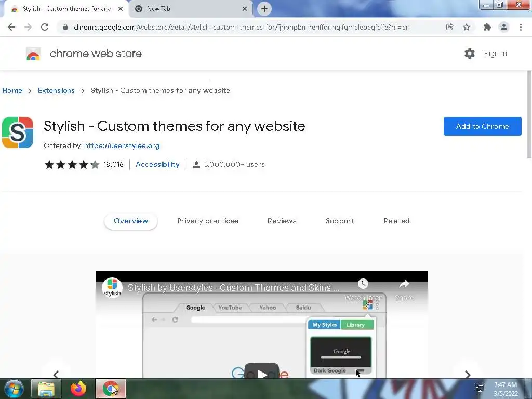Click the stylish channel avatar in video
Viewport: 532px width, 399px height.
[112, 288]
